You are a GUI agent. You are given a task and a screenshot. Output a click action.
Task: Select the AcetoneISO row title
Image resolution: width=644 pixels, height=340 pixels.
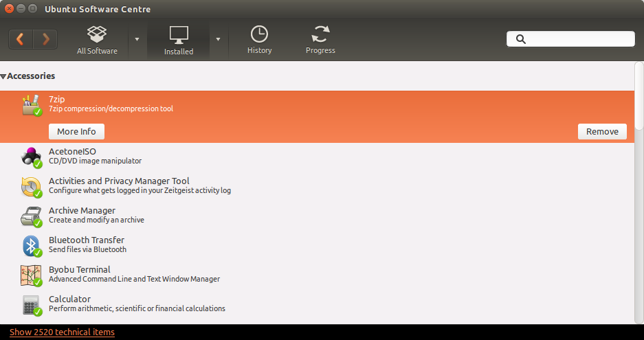[x=72, y=152]
